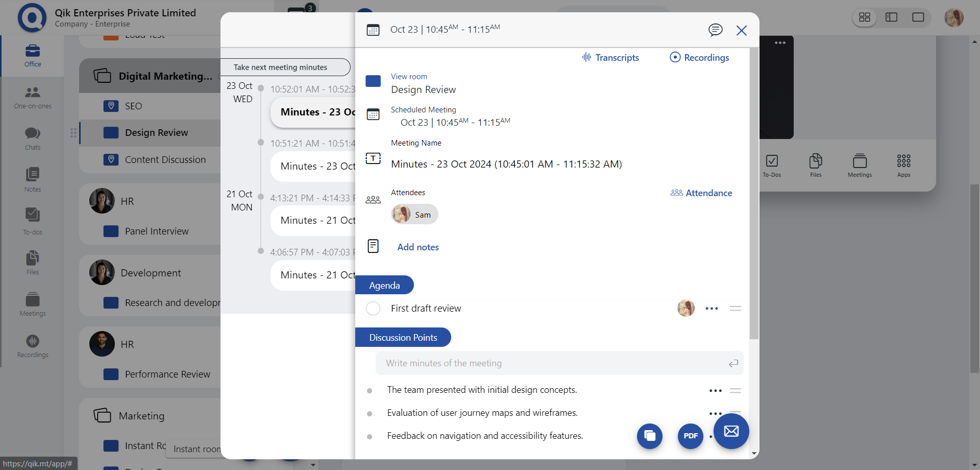Image resolution: width=980 pixels, height=470 pixels.
Task: Open Recordings for this meeting
Action: [699, 58]
